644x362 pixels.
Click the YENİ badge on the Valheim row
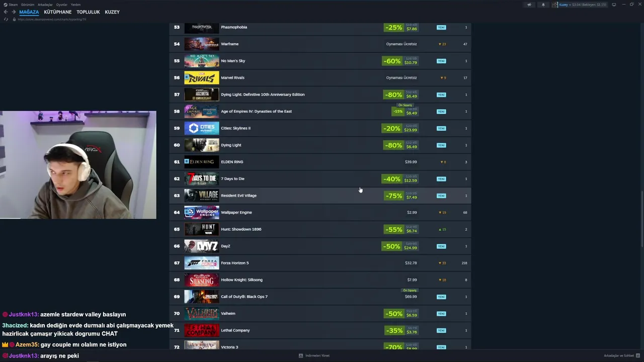pos(441,314)
